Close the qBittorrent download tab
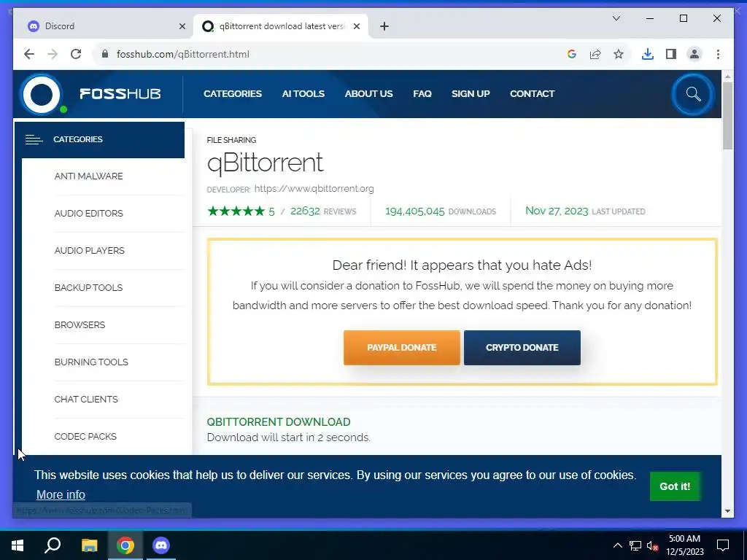This screenshot has width=747, height=560. click(356, 26)
